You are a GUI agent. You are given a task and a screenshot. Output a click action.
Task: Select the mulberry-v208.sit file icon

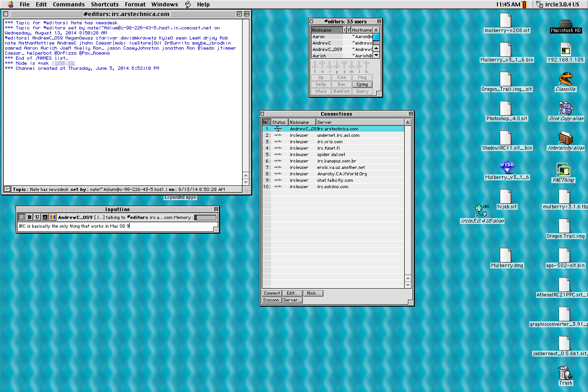507,23
